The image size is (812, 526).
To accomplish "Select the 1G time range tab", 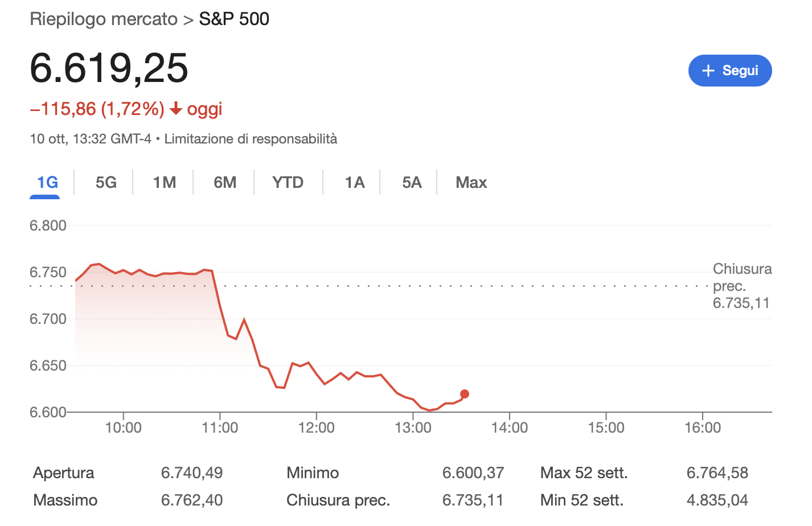I will [47, 182].
